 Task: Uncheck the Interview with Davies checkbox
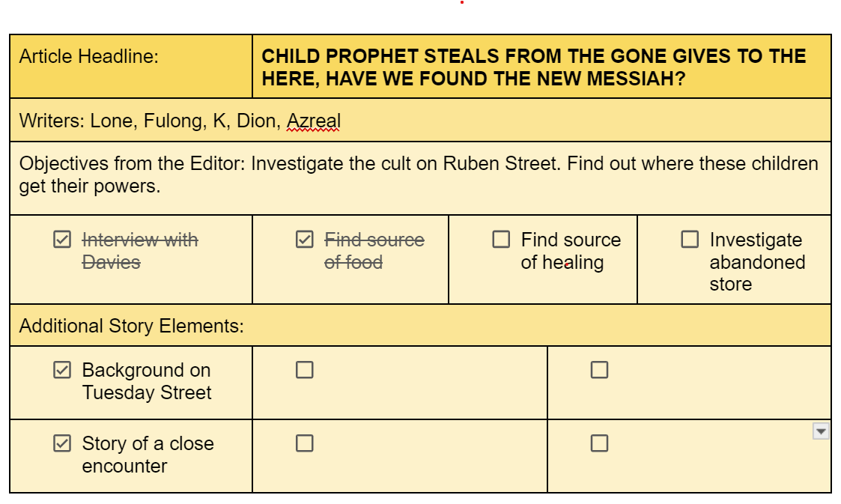[62, 239]
